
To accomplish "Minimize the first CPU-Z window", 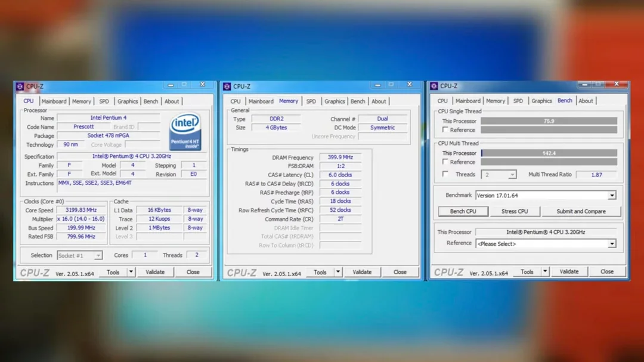I will pos(171,85).
